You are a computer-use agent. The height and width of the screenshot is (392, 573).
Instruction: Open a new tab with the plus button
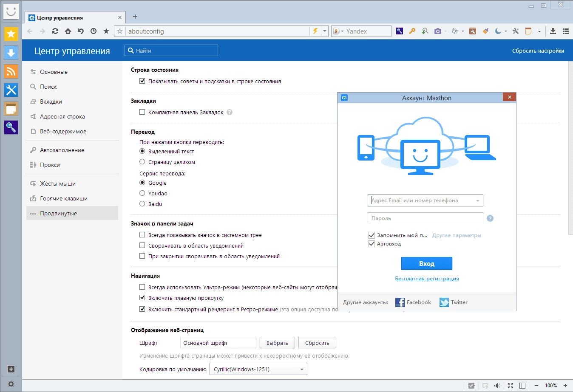[x=135, y=17]
